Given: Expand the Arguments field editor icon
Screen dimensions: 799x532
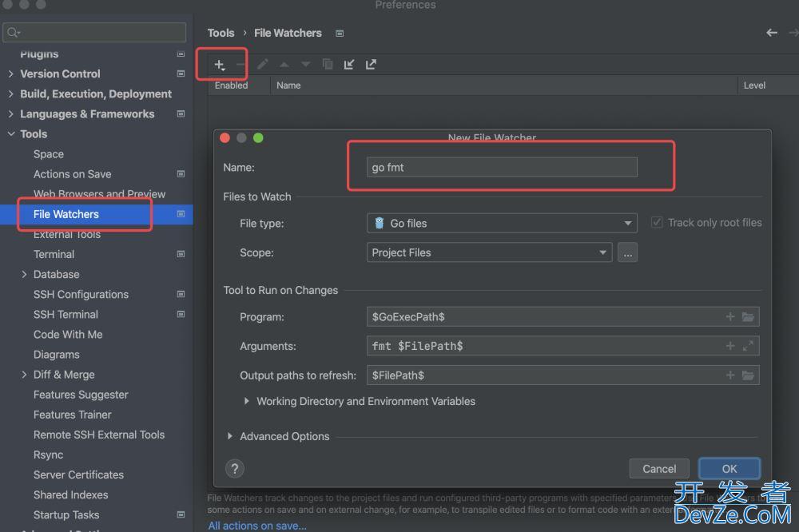Looking at the screenshot, I should (748, 346).
